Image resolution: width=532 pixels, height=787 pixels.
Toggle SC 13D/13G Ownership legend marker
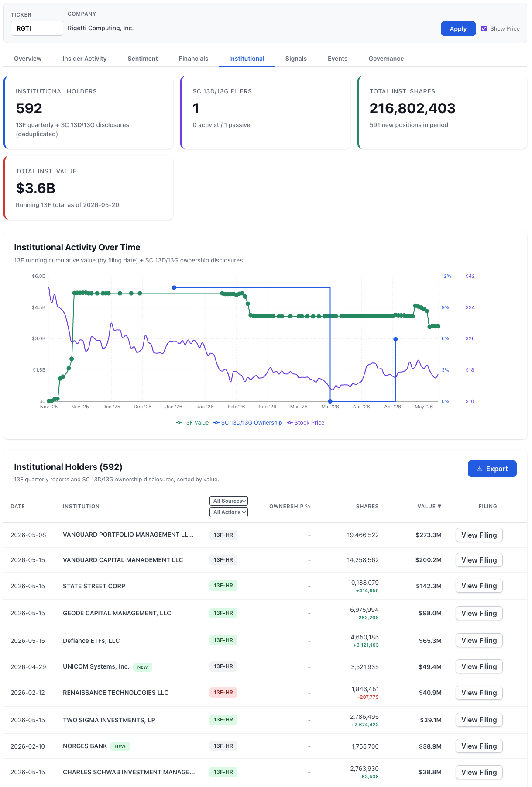pos(216,423)
